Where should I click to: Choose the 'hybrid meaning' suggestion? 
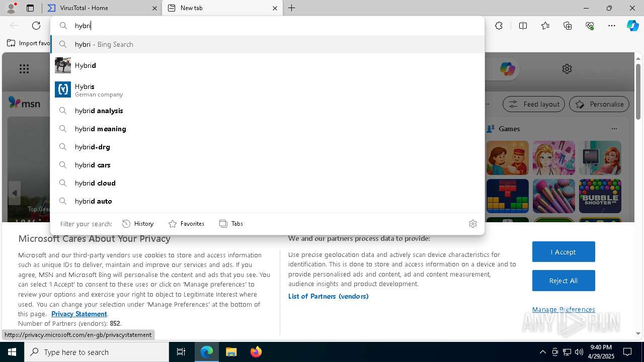click(267, 129)
